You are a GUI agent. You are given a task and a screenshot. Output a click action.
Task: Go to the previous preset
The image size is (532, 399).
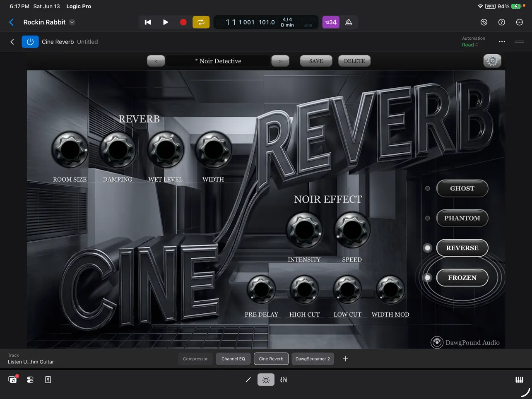point(156,61)
